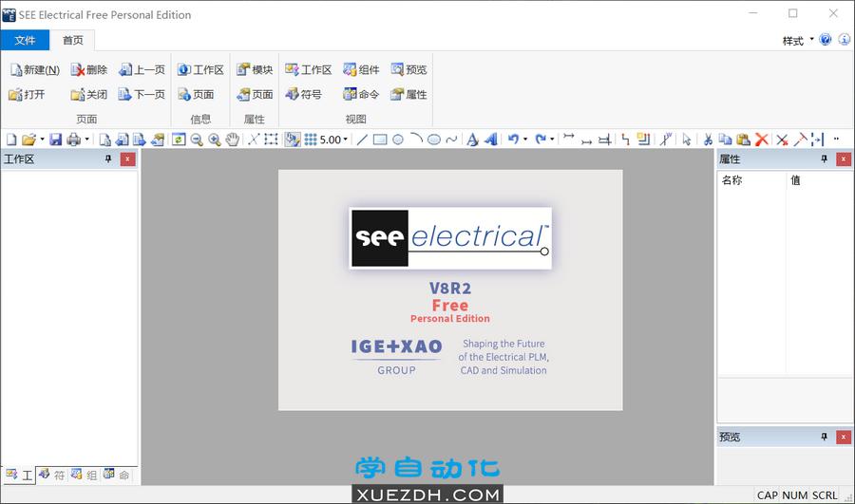Switch to the 首页 ribbon tab
Screen dimensions: 855x504
point(72,40)
